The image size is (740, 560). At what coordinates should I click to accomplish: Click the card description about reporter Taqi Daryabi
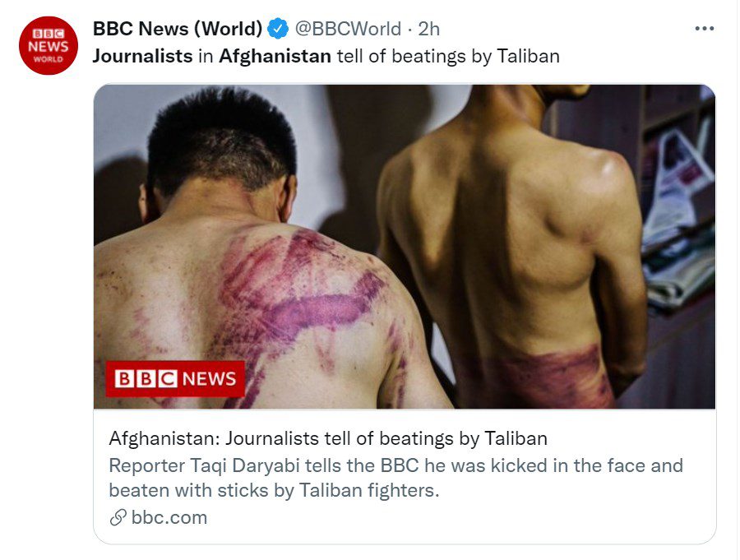(x=396, y=478)
